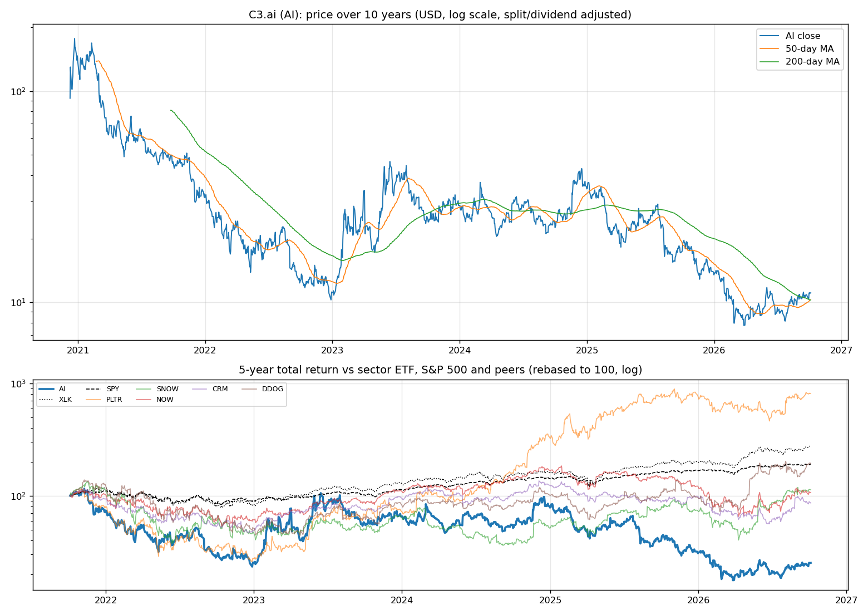Click the 2026 tick label on the bottom chart x-axis
The image size is (868, 615).
[x=698, y=600]
